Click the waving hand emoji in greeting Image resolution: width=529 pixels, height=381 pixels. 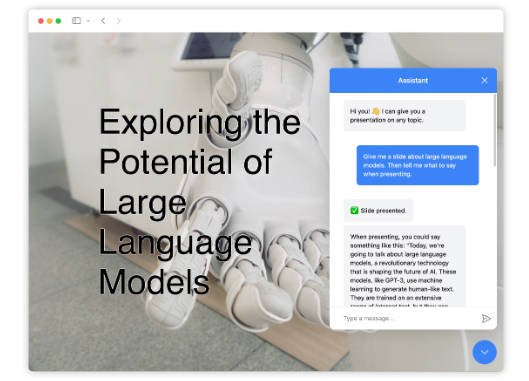click(x=376, y=111)
